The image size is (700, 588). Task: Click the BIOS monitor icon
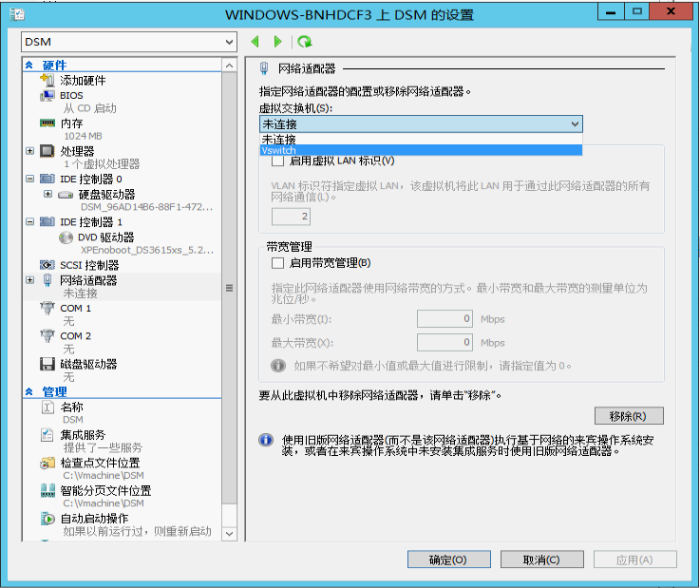pos(47,96)
